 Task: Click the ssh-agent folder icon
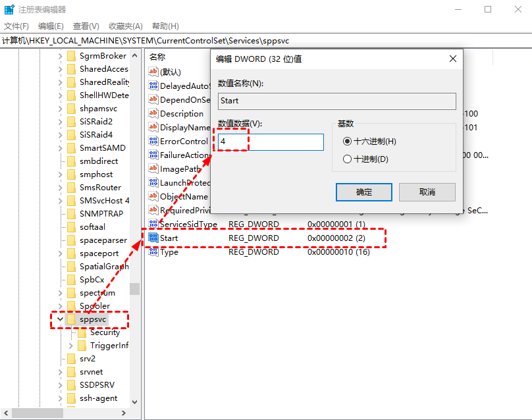click(x=71, y=398)
